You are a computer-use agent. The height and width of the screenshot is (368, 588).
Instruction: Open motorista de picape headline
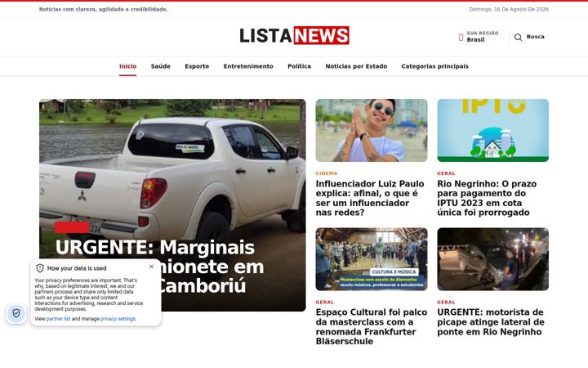click(x=491, y=322)
